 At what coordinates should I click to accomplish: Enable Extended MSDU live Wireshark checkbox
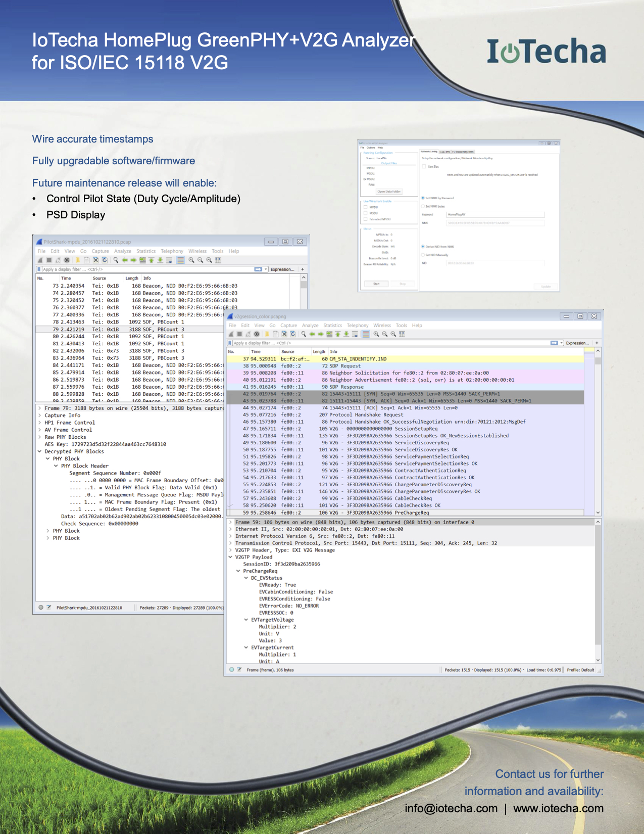(365, 219)
